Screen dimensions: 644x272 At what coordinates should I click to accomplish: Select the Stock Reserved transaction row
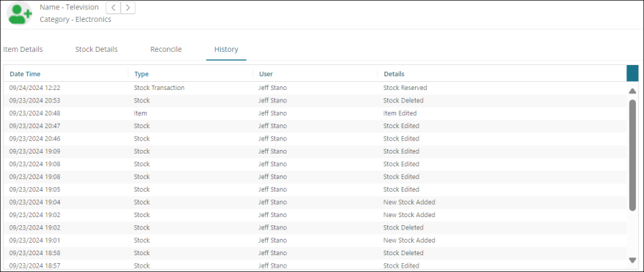pyautogui.click(x=315, y=88)
